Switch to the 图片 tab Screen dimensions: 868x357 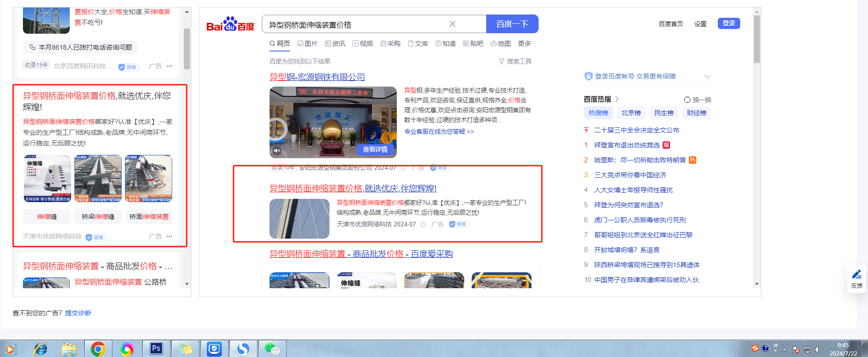click(307, 44)
